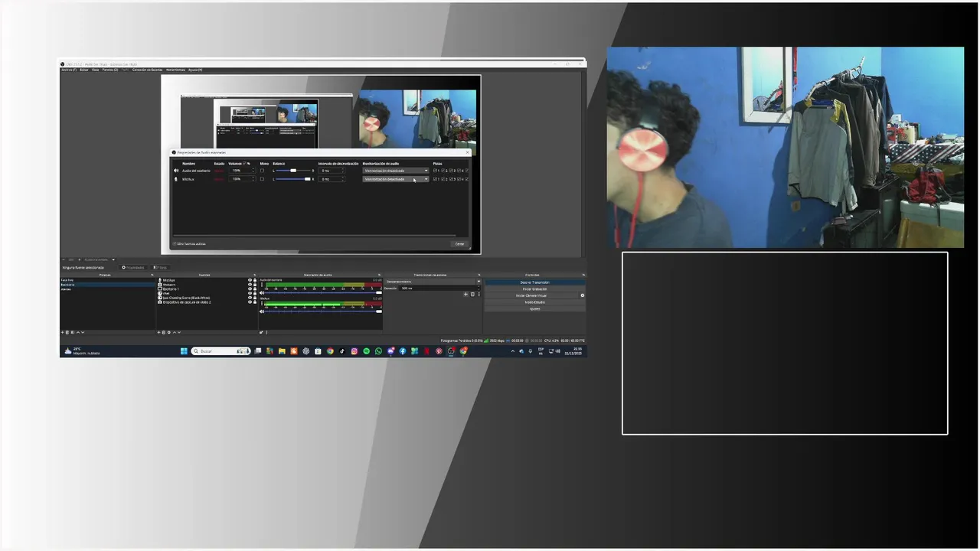Adjust Audio del escritorio balance slider
Viewport: 980px width, 551px height.
293,171
